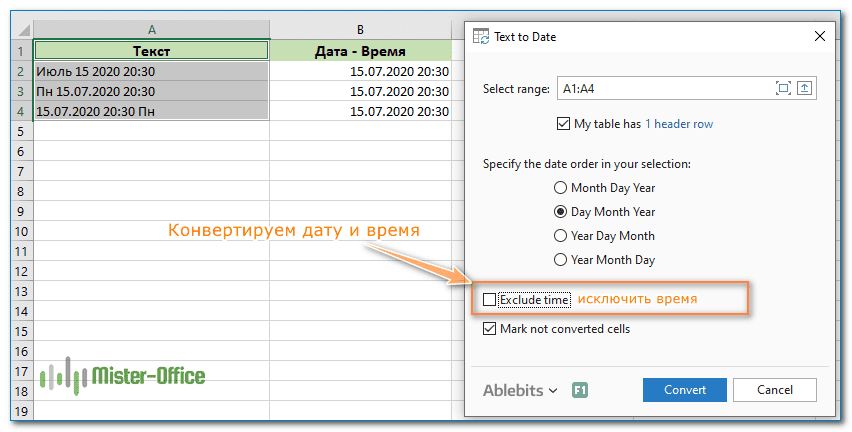
Task: Click the expand selection icon in range field
Action: point(783,89)
